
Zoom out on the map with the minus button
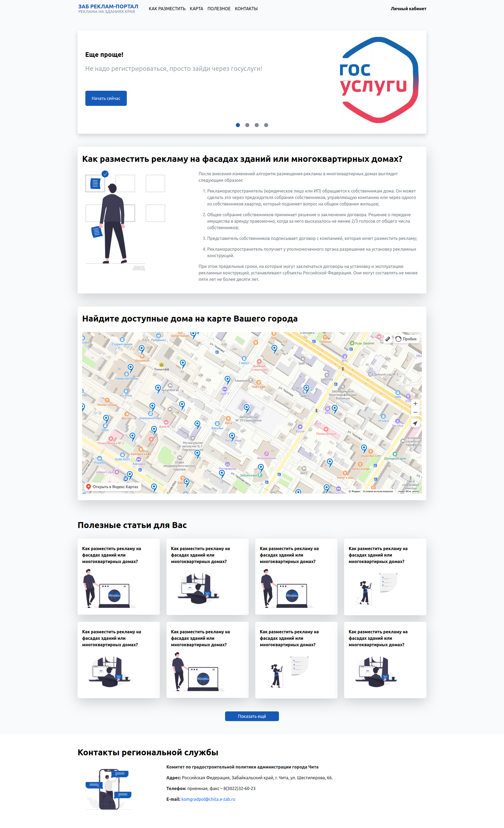[x=415, y=412]
